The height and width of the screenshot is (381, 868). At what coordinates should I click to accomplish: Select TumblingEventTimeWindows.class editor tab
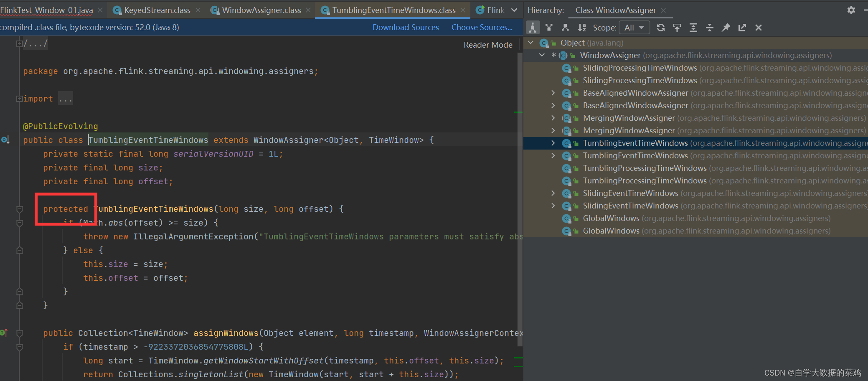[x=394, y=10]
